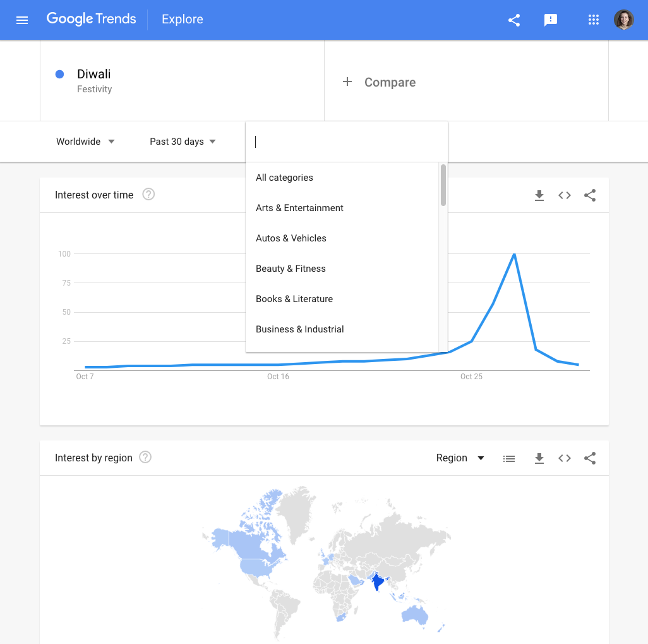The image size is (648, 644).
Task: Click the category list scrollbar thumb
Action: 443,185
